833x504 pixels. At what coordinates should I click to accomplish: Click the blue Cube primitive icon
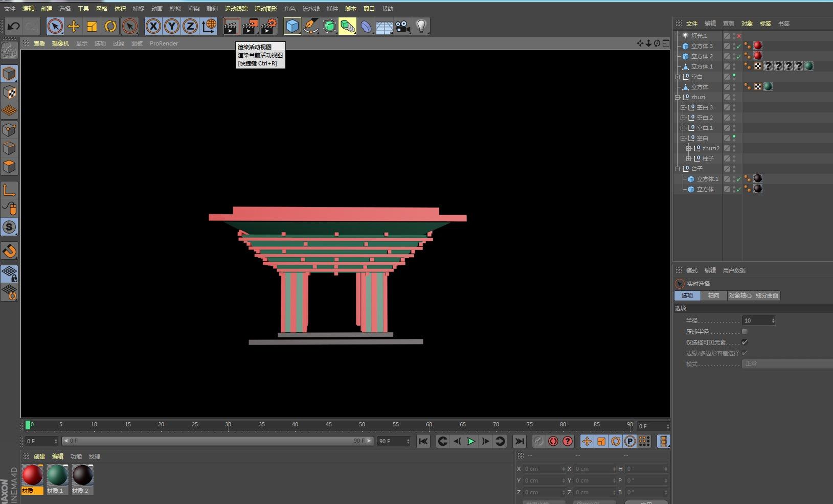292,26
